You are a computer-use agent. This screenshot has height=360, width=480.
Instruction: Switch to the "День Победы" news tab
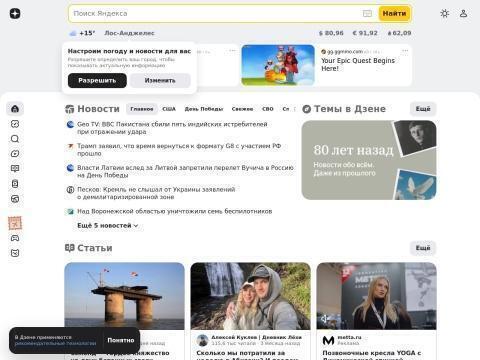(204, 109)
